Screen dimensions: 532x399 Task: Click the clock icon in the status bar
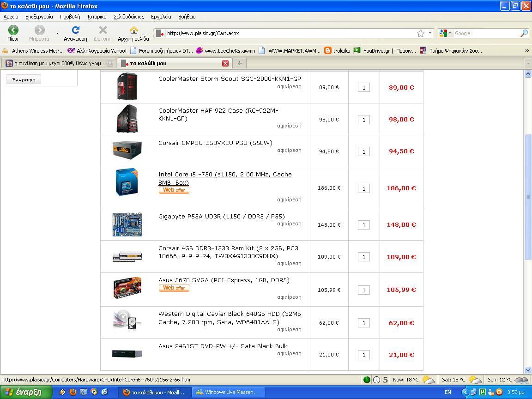click(376, 380)
